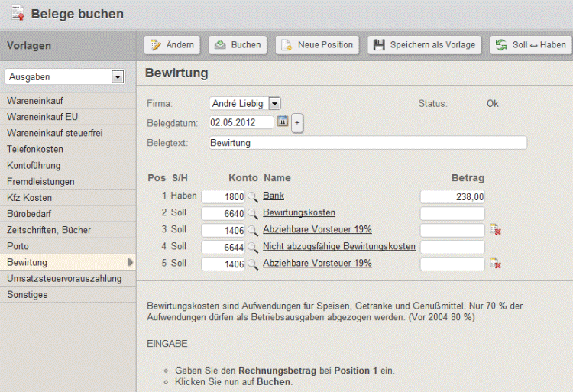Click the Ändern button
The image size is (573, 392).
point(172,45)
